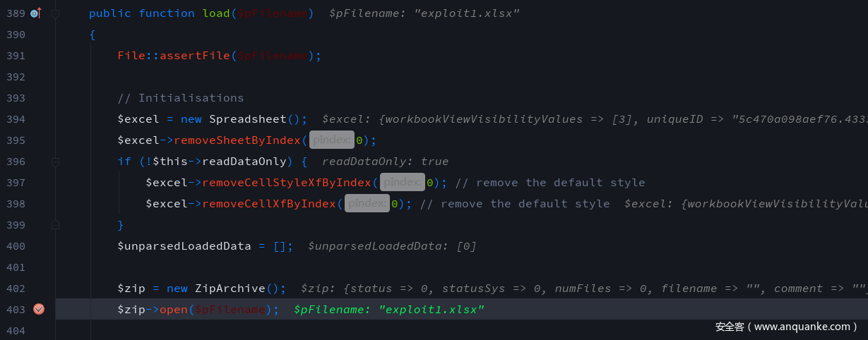Click the load function name

click(x=216, y=13)
